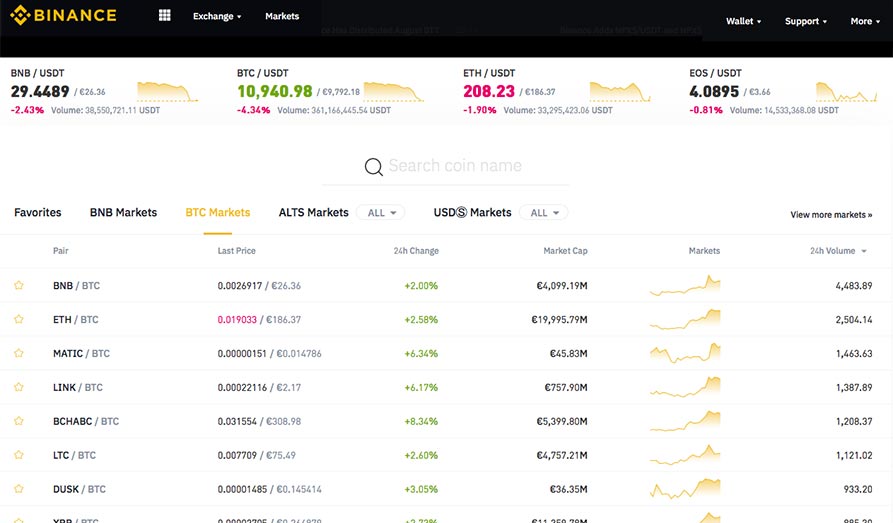This screenshot has height=523, width=893.
Task: Click the LINK / BTC market sparkline
Action: (685, 387)
